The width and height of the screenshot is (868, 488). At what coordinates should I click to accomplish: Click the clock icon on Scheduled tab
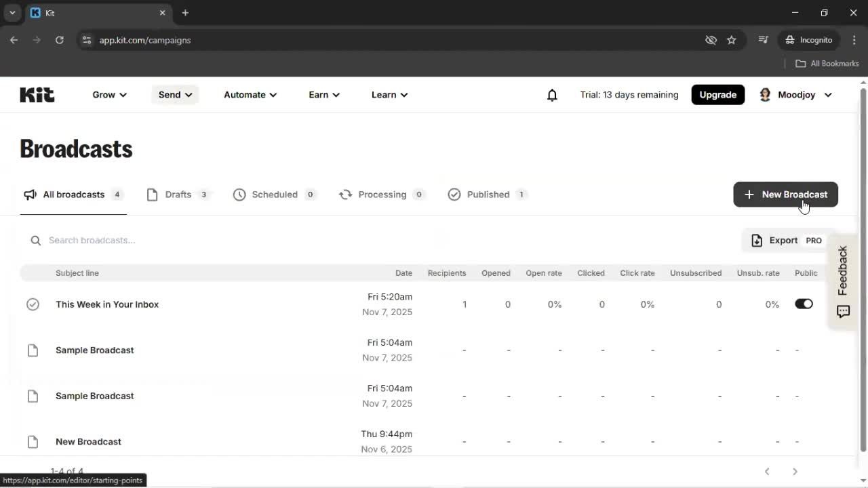tap(239, 195)
